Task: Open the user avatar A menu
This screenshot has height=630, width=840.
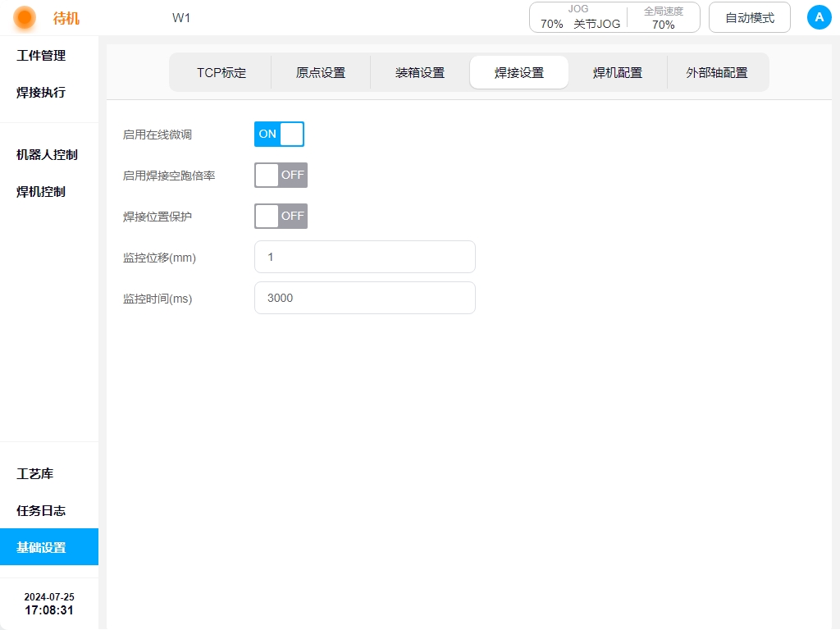Action: point(819,17)
